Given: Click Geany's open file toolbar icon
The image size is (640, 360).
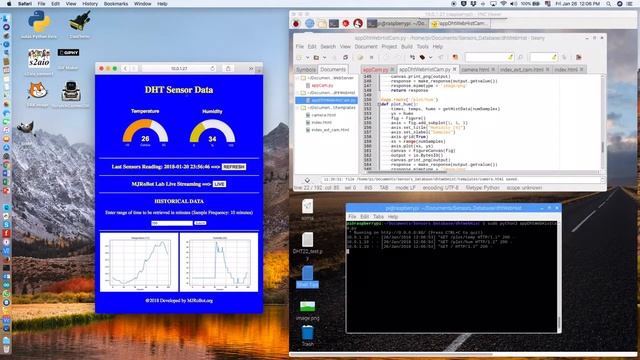Looking at the screenshot, I should [316, 58].
